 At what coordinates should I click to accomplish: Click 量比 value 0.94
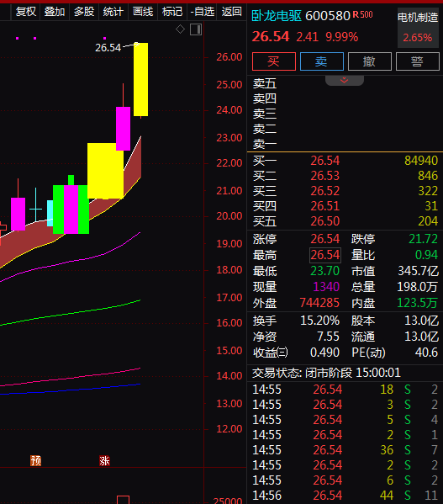426,255
